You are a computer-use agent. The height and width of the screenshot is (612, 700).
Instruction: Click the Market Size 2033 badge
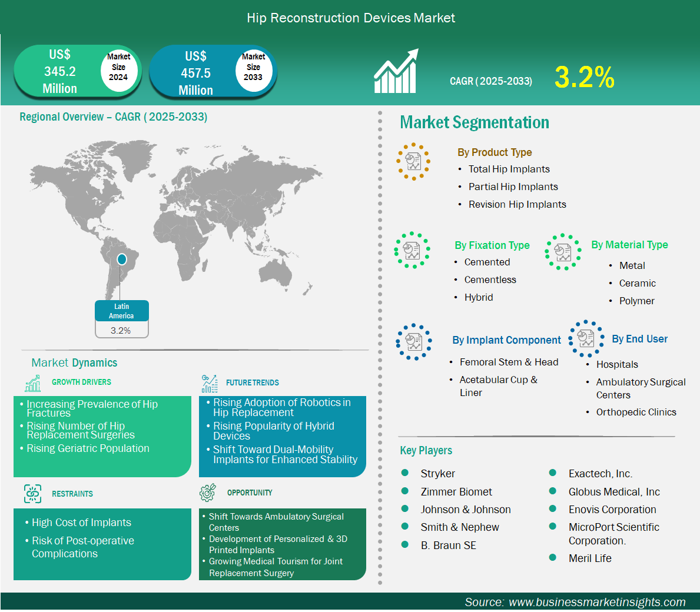pos(253,67)
